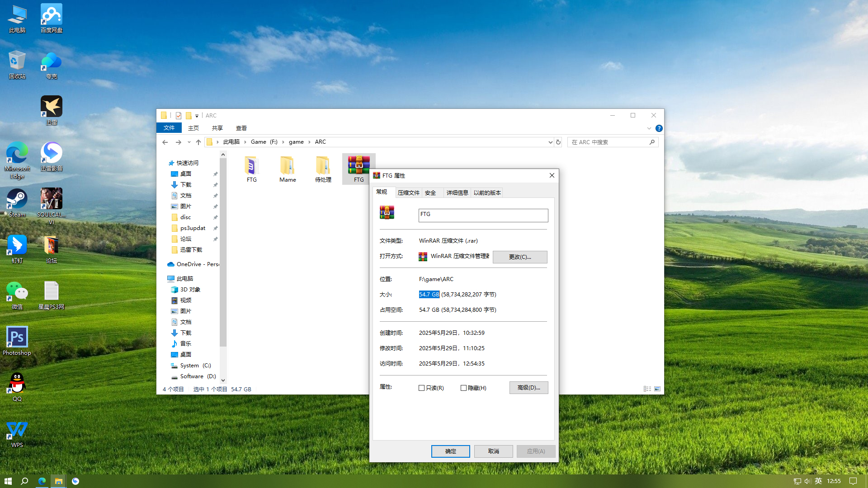The height and width of the screenshot is (488, 868).
Task: Click the 更改(C)... button
Action: click(520, 257)
